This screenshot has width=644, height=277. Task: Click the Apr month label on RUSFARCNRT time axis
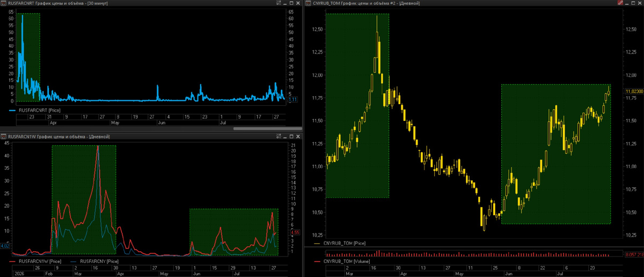pos(53,122)
